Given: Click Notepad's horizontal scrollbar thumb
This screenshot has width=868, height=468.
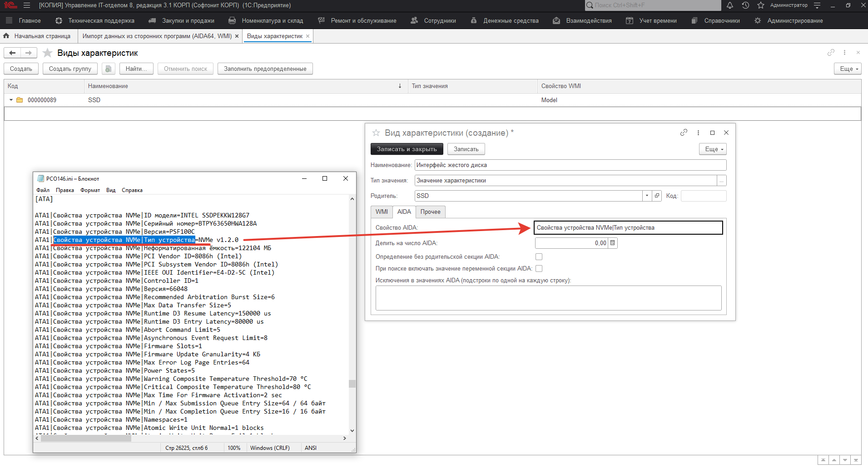Looking at the screenshot, I should coord(86,438).
